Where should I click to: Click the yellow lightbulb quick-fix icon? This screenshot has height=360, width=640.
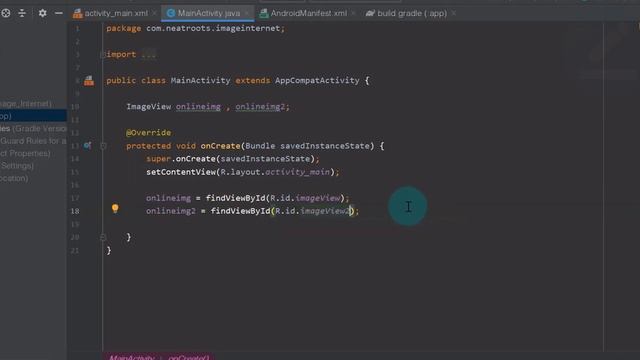point(115,209)
